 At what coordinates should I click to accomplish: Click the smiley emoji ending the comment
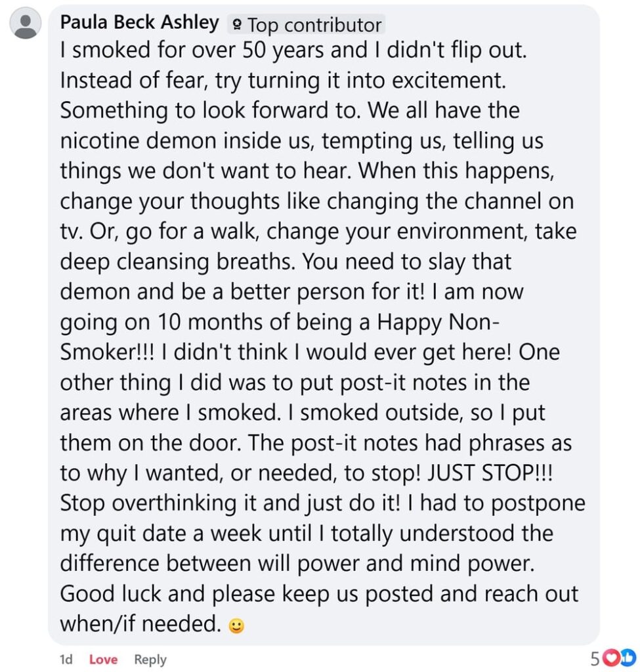(236, 625)
